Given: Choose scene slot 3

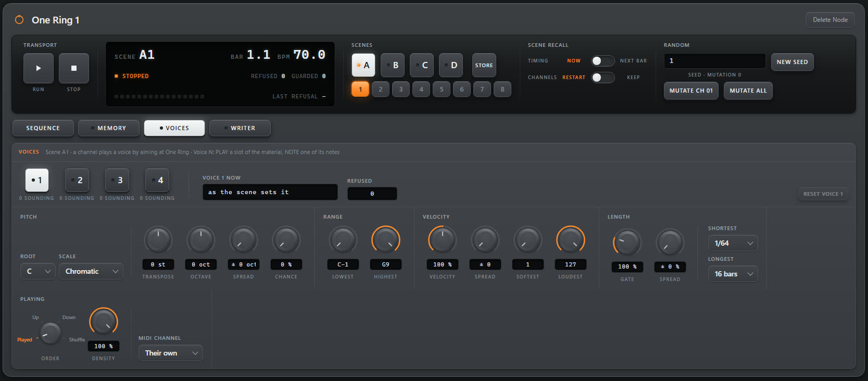Looking at the screenshot, I should tap(401, 89).
